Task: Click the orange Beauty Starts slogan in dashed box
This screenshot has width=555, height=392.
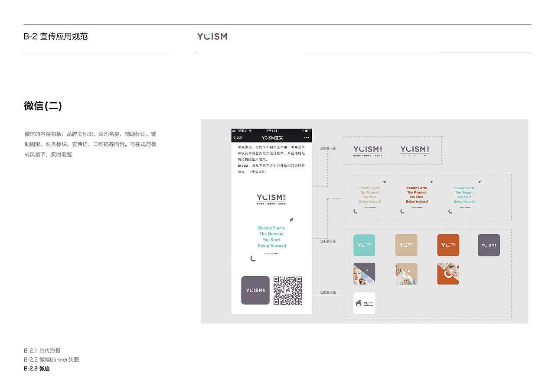Action: coord(417,194)
